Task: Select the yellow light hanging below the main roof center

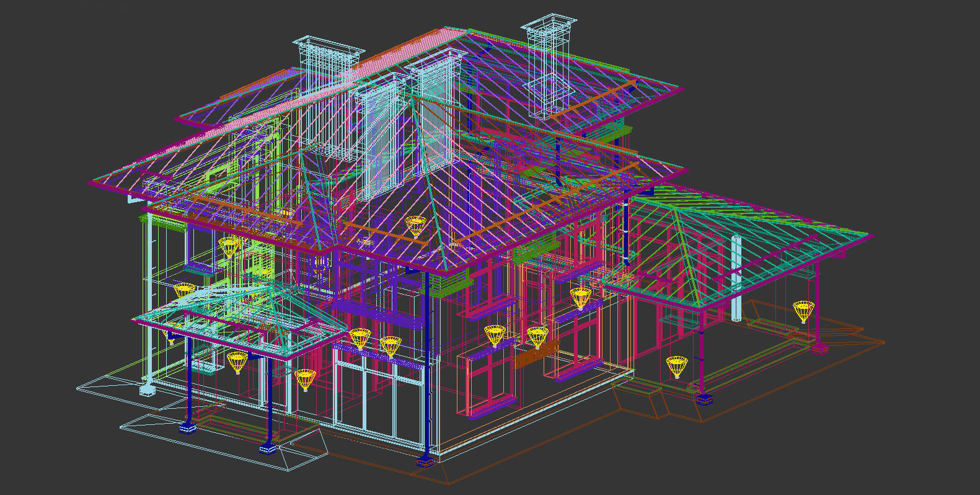Action: 415,227
